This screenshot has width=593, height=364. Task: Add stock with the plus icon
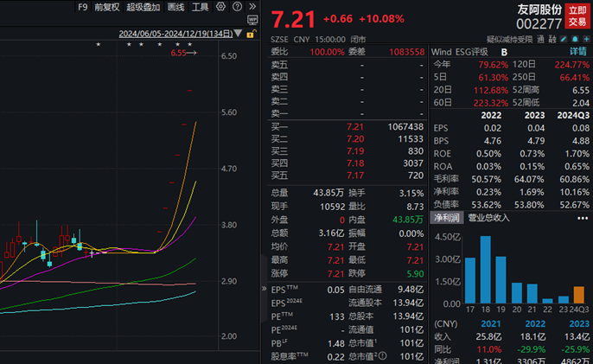click(585, 40)
